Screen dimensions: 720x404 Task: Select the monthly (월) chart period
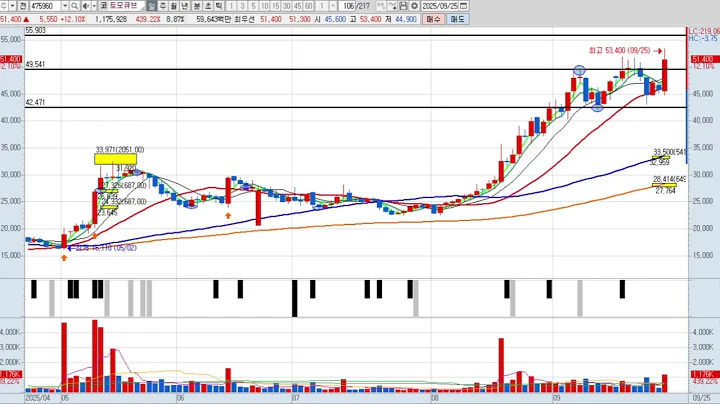(174, 6)
